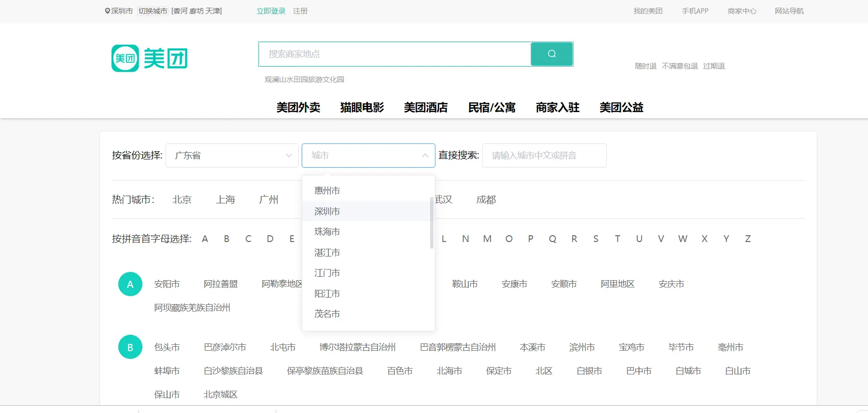Select hot city 北京
Screen dimensions: 868x413
coord(182,200)
